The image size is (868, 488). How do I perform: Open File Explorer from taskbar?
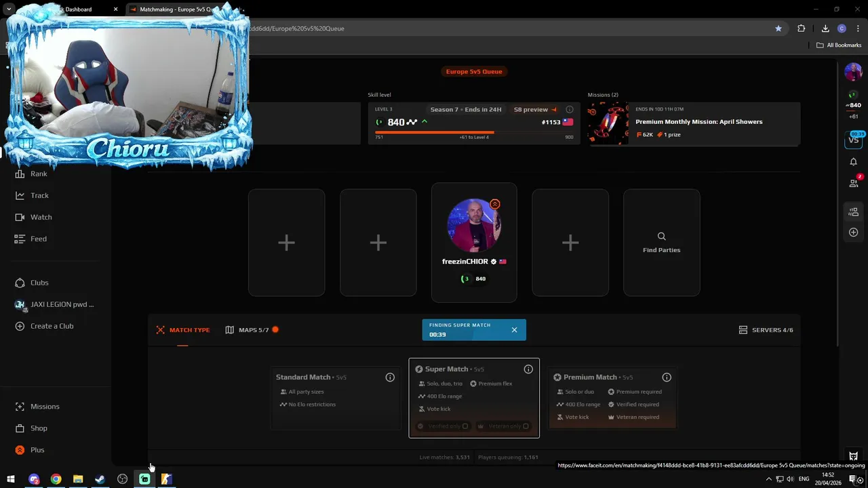(x=78, y=479)
